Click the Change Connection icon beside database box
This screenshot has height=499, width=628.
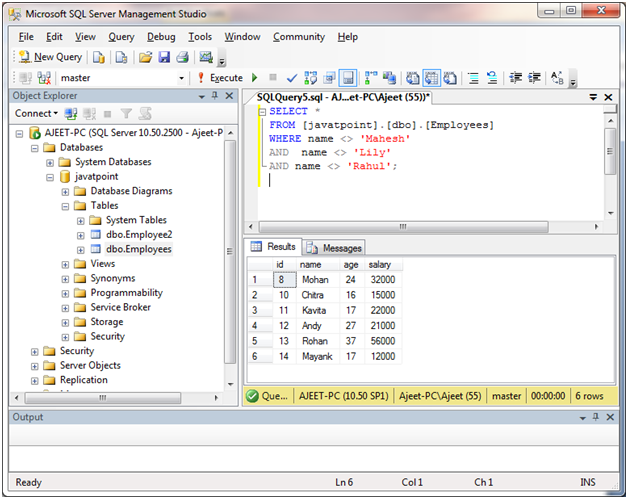click(x=44, y=78)
